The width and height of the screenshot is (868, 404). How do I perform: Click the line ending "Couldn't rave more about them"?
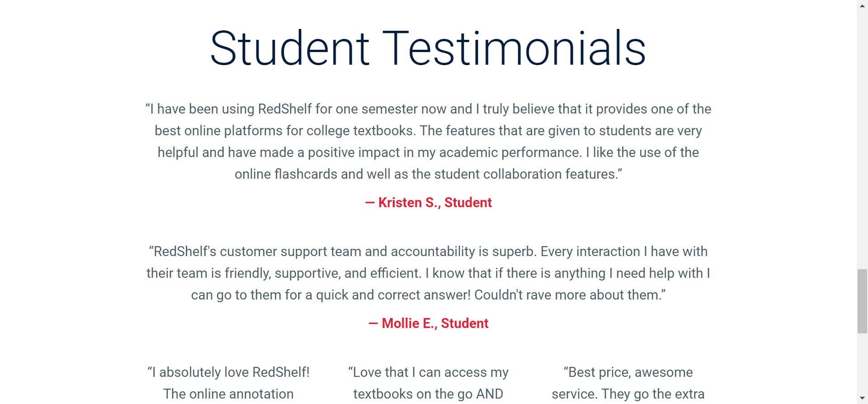tap(428, 295)
